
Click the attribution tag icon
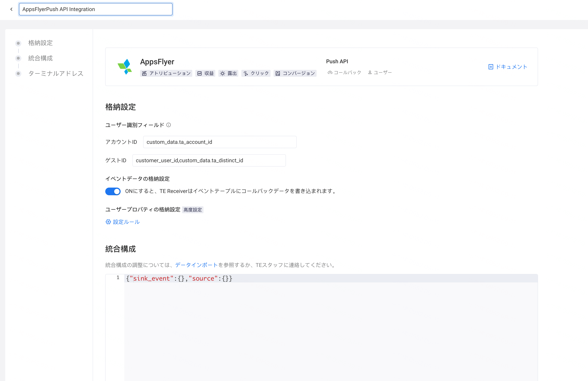(144, 73)
